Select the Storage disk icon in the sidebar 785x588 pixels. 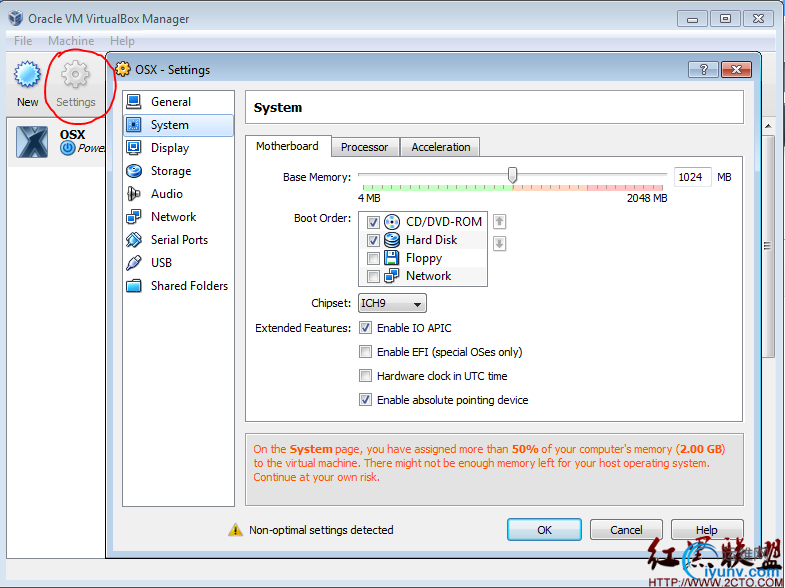click(134, 171)
